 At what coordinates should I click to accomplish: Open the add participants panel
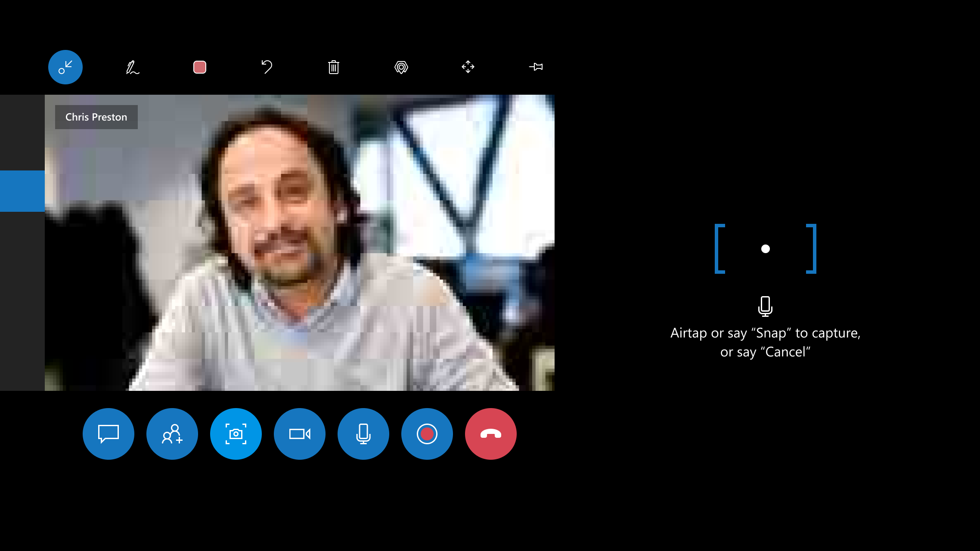(x=172, y=433)
